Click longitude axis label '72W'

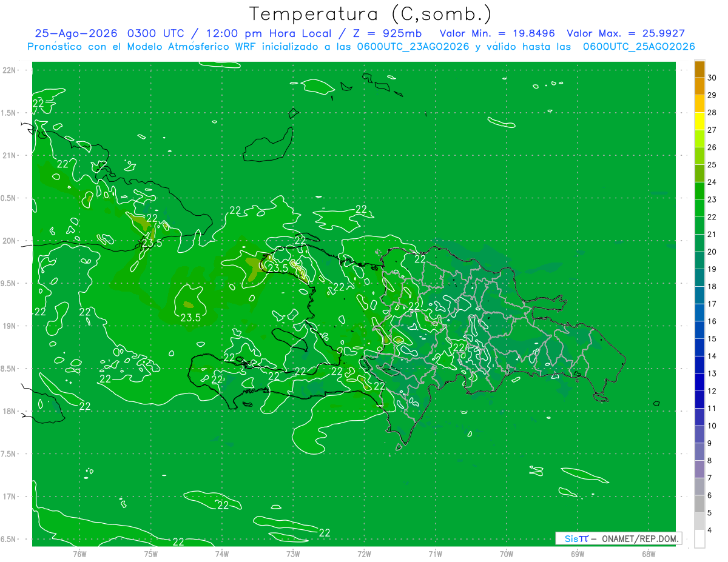[x=364, y=554]
